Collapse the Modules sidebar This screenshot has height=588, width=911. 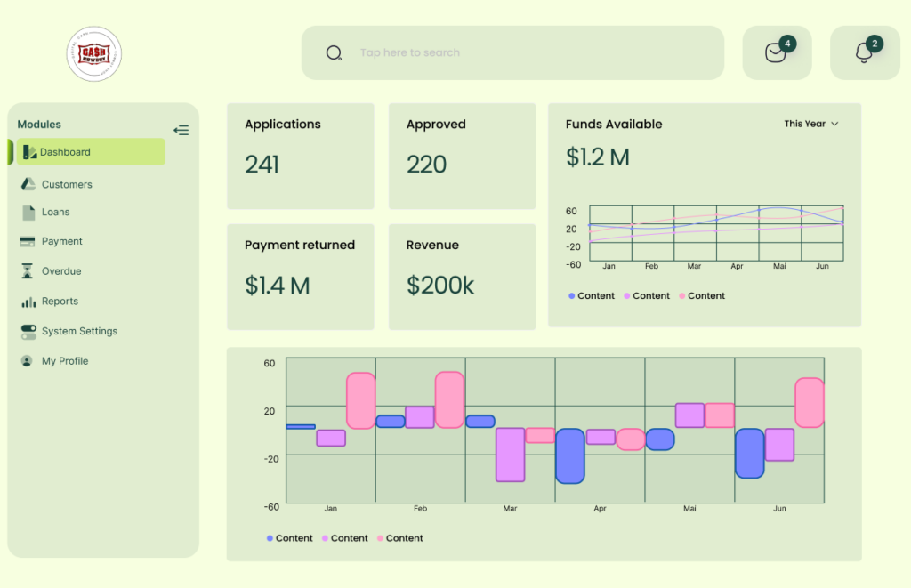pyautogui.click(x=181, y=130)
